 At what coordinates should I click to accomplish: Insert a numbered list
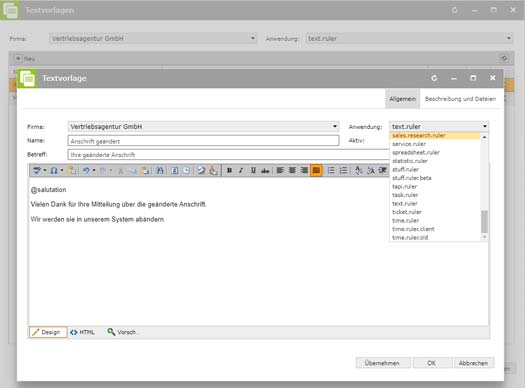click(x=343, y=170)
